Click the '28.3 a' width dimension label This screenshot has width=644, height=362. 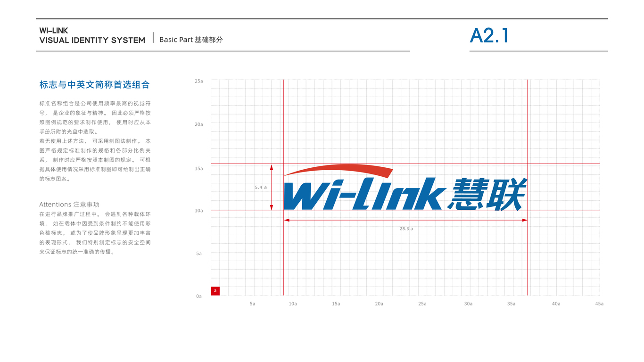tap(406, 229)
